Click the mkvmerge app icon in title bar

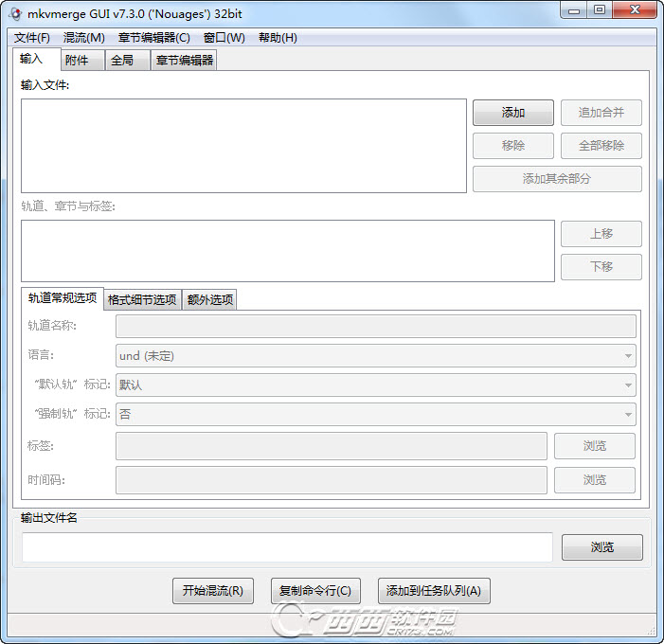pos(16,14)
